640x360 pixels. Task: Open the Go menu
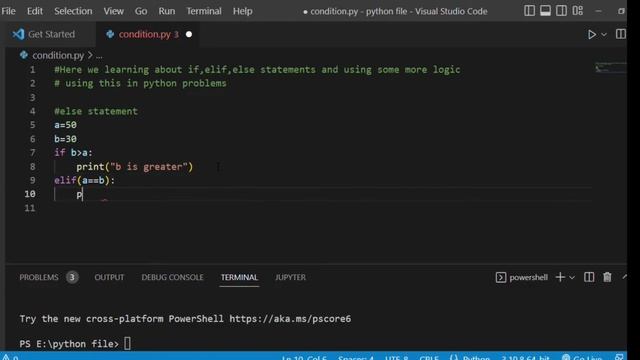click(141, 11)
